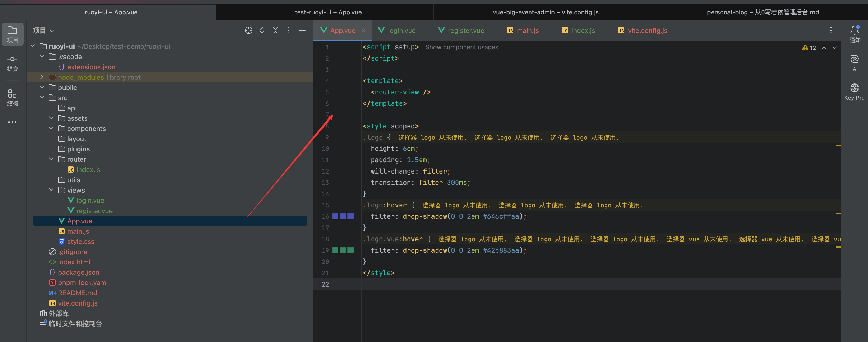
Task: Click Vue icon beside login.vue in tree
Action: click(71, 200)
